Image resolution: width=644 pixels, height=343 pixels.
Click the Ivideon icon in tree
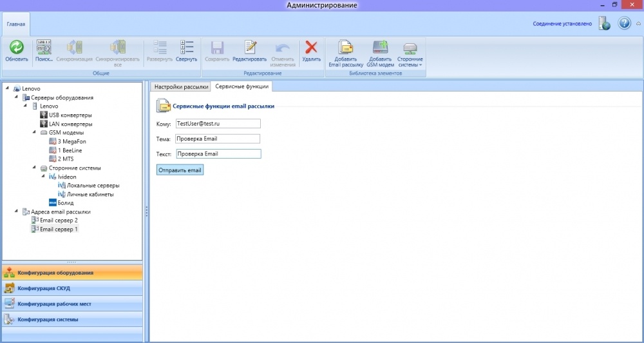[52, 177]
